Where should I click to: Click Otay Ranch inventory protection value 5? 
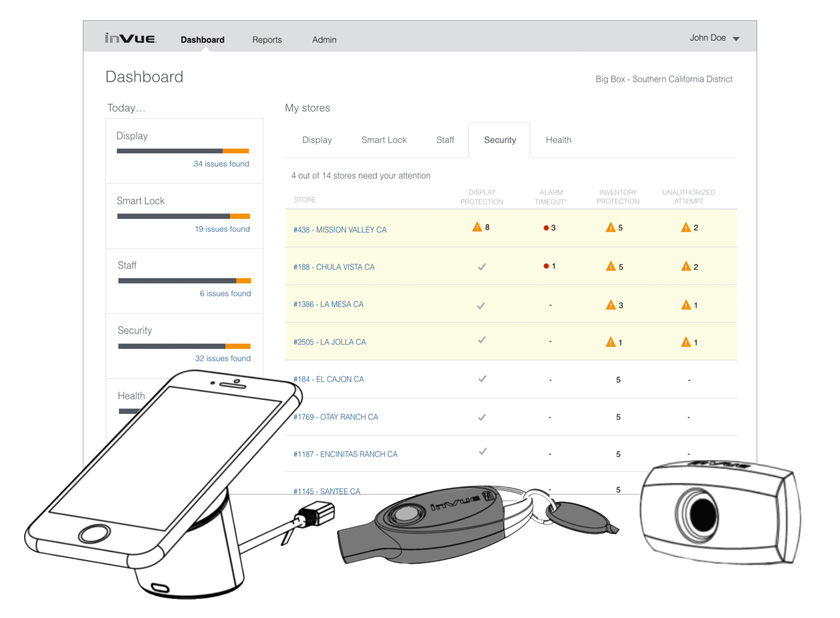point(618,417)
